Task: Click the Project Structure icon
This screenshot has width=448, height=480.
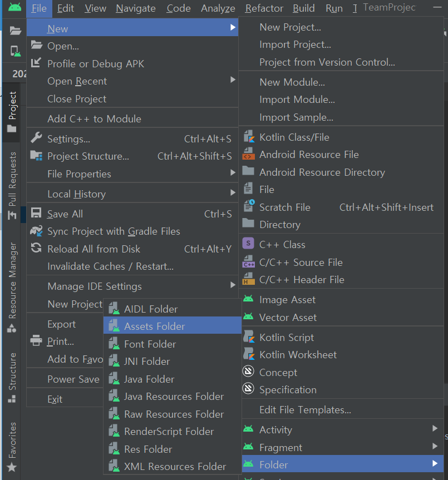Action: coord(36,156)
